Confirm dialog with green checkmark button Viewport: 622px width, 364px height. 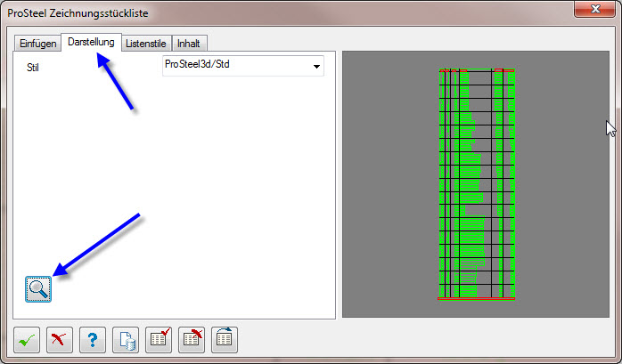[x=27, y=340]
